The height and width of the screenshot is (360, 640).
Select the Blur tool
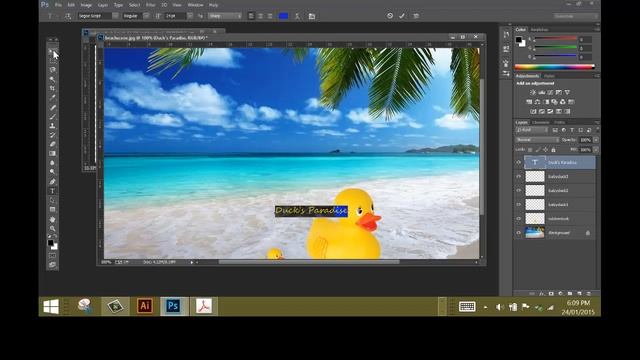point(52,163)
